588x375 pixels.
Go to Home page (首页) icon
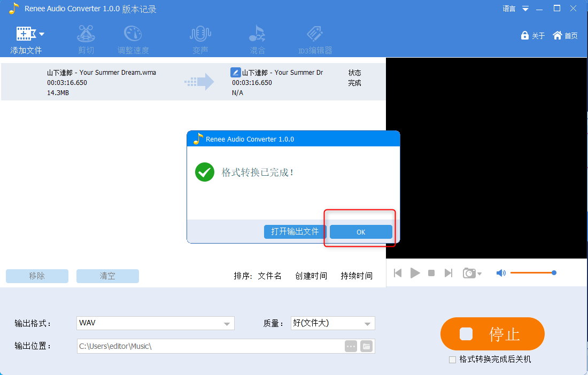tap(558, 35)
